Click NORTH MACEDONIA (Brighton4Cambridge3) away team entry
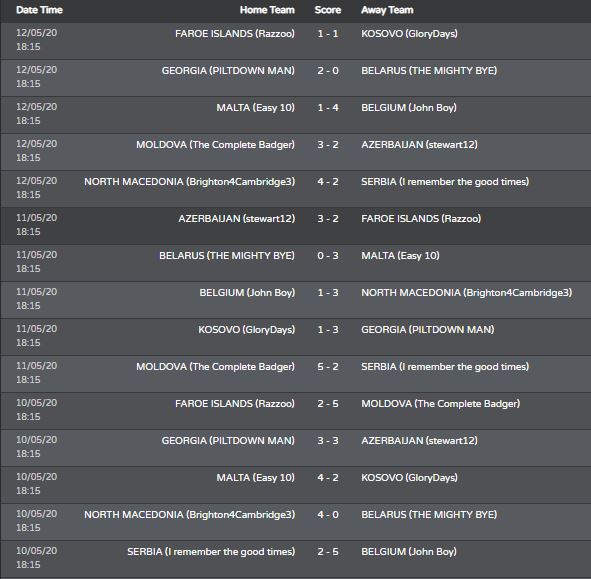Image resolution: width=591 pixels, height=579 pixels. pyautogui.click(x=467, y=293)
